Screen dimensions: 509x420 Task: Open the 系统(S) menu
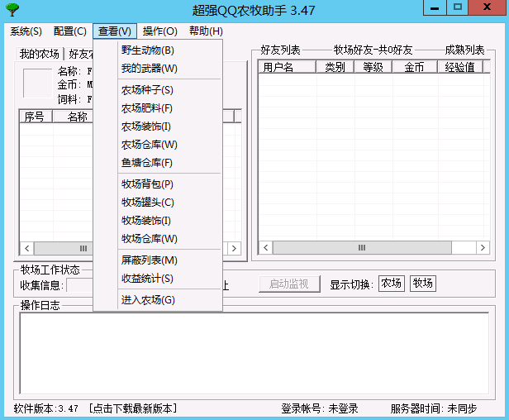(26, 31)
